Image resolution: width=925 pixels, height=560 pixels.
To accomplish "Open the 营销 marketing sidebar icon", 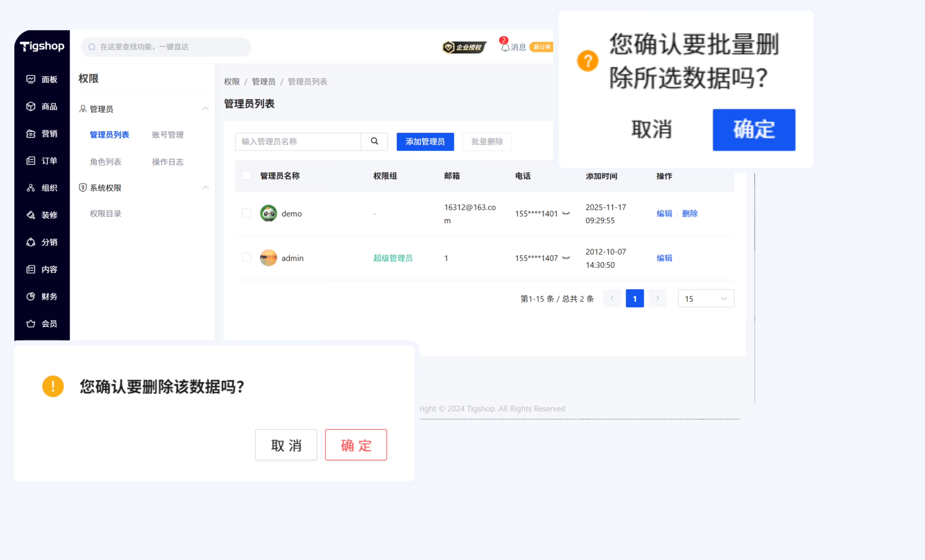I will [x=31, y=134].
